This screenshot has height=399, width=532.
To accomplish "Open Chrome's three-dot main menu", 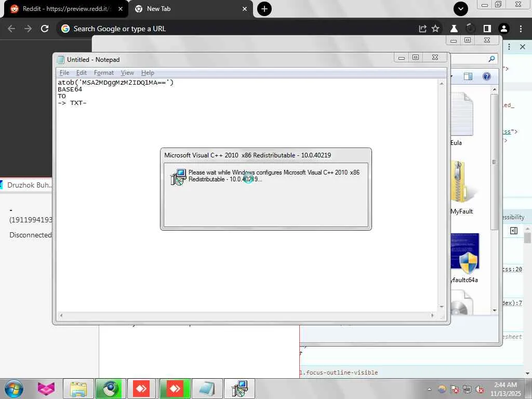I will click(x=521, y=29).
